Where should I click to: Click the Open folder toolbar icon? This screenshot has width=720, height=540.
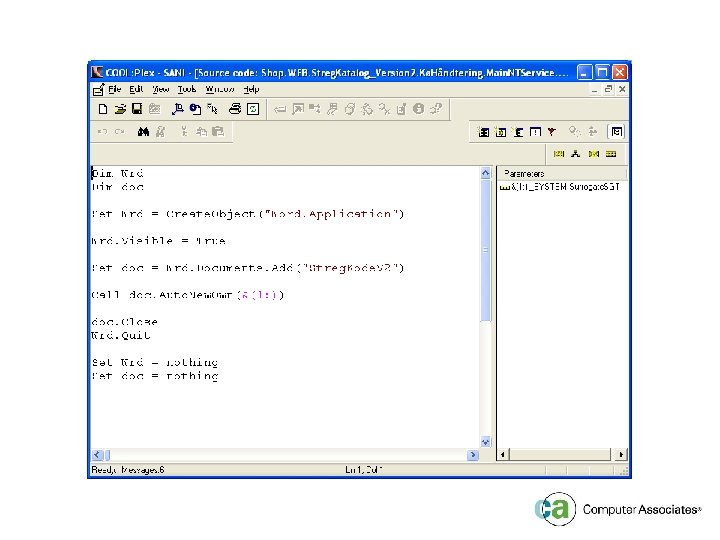(120, 109)
